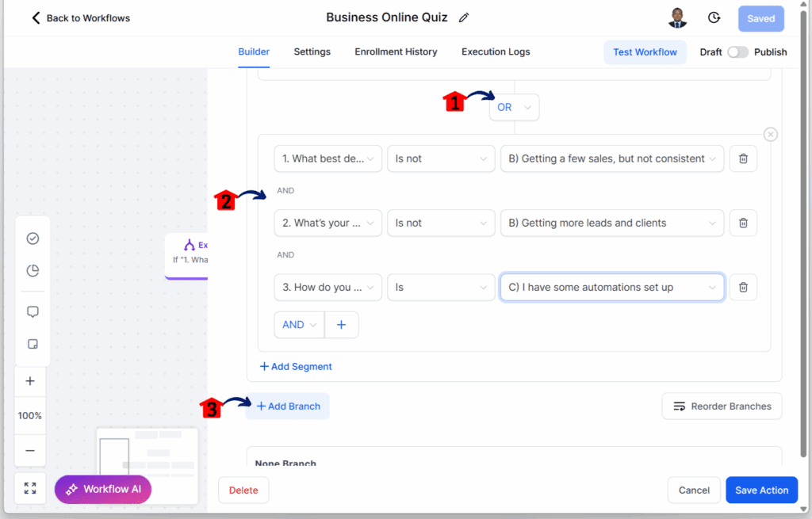Viewport: 812px width, 519px height.
Task: Switch to the Builder tab
Action: [x=254, y=52]
